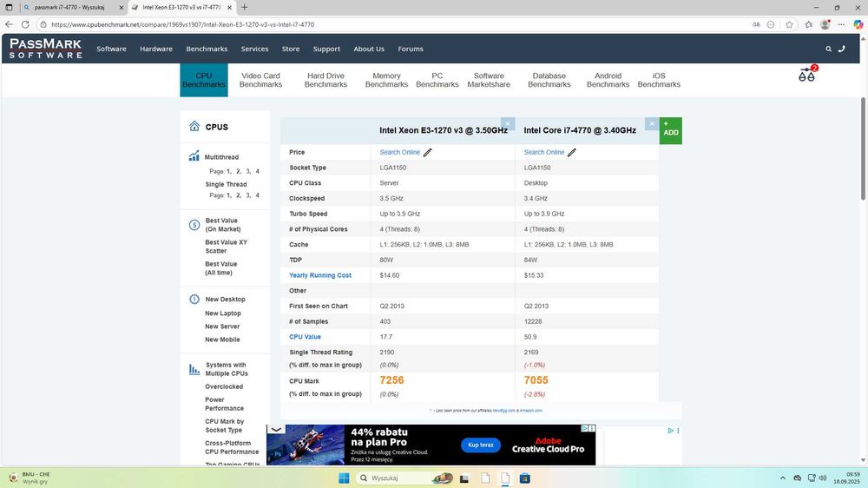Reload the page with refresh icon
This screenshot has height=488, width=868.
point(25,24)
